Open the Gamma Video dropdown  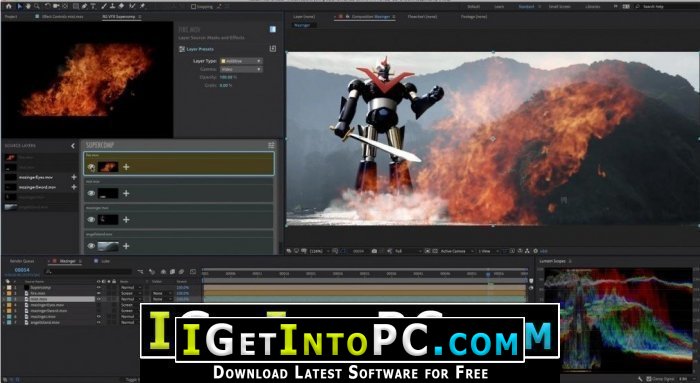[x=241, y=69]
